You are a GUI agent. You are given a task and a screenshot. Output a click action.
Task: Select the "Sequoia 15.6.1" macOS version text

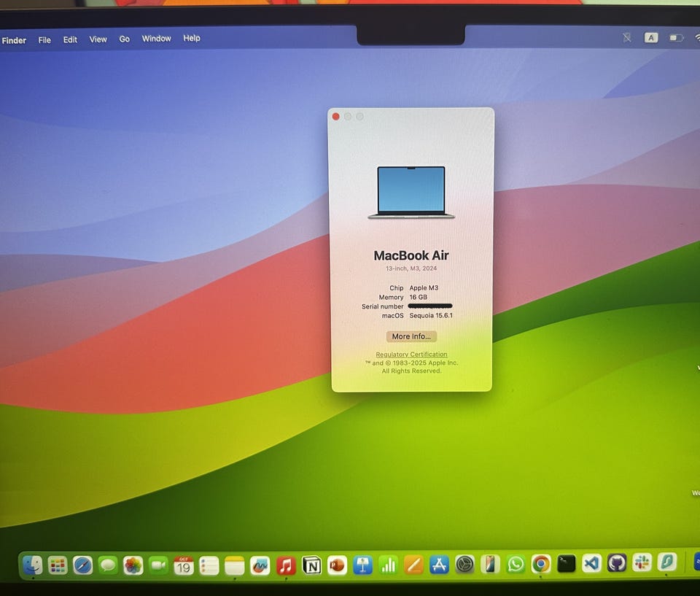tap(431, 315)
